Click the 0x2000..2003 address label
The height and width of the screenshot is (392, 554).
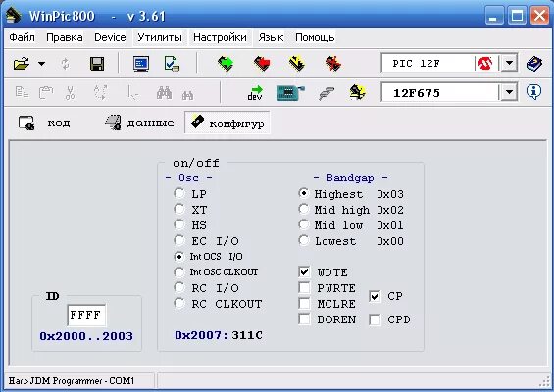(x=86, y=336)
